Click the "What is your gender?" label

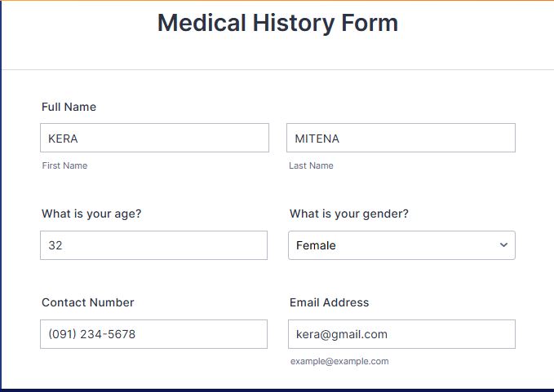click(x=348, y=214)
